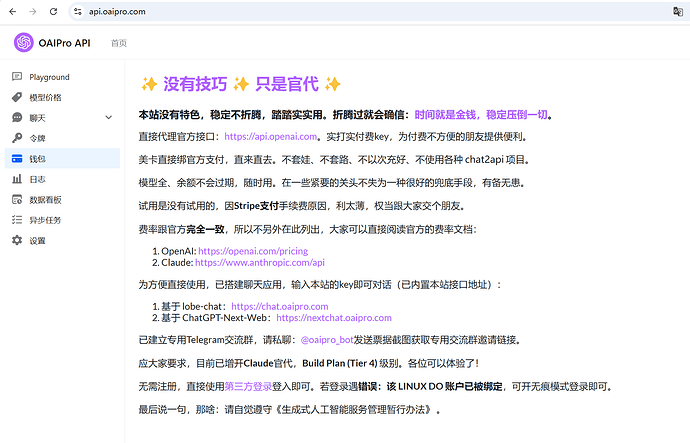This screenshot has width=690, height=443.
Task: Click the 钱包 card icon
Action: [x=17, y=159]
